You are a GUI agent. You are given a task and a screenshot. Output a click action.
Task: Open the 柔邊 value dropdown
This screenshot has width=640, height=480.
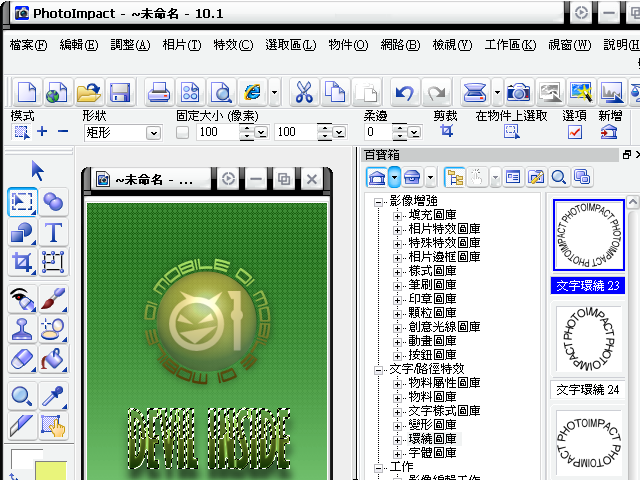coord(414,133)
